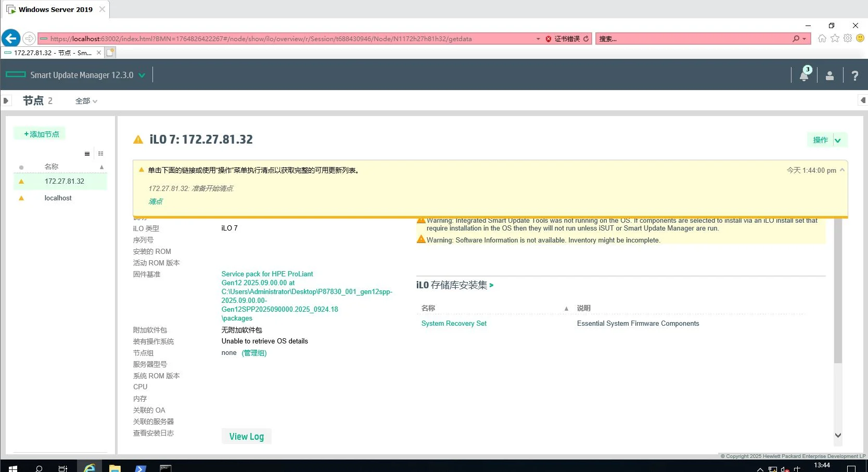This screenshot has width=868, height=472.
Task: Open the new tab button in browser
Action: coord(110,53)
